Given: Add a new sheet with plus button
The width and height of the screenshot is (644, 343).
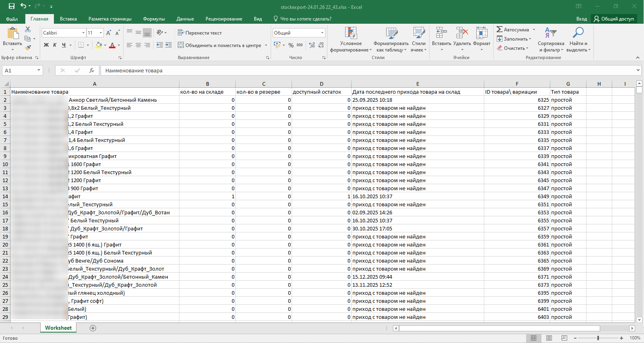Looking at the screenshot, I should click(93, 328).
